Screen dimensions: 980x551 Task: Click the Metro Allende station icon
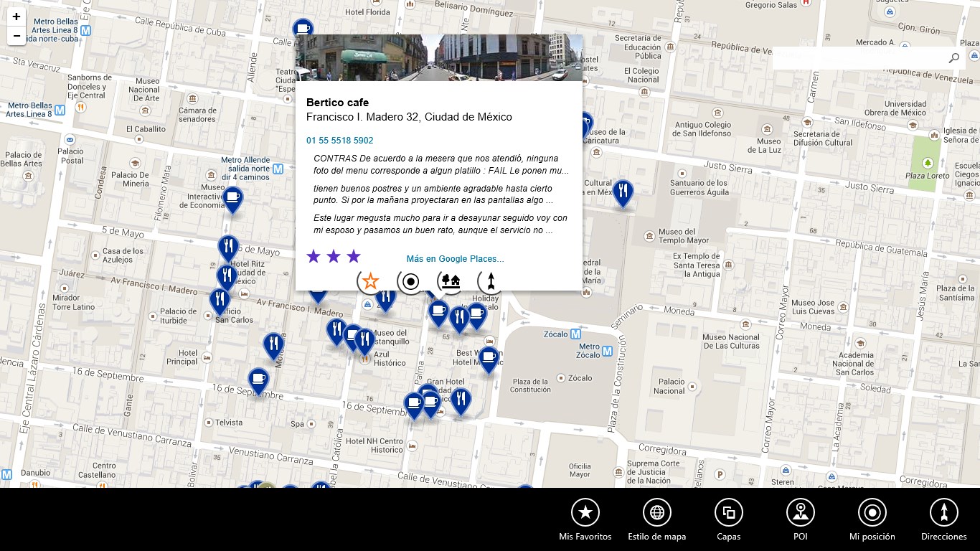click(277, 169)
